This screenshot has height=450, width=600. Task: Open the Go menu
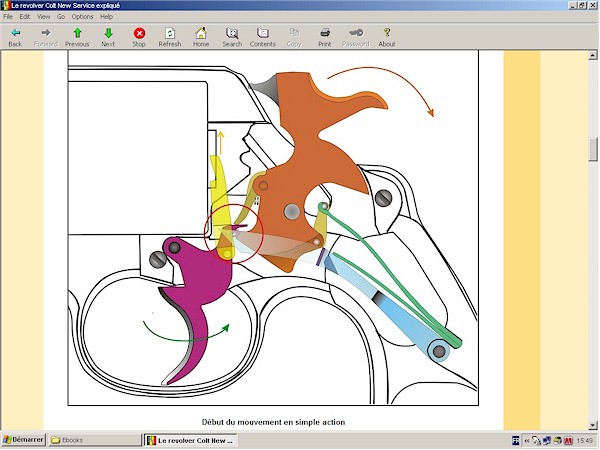[61, 17]
